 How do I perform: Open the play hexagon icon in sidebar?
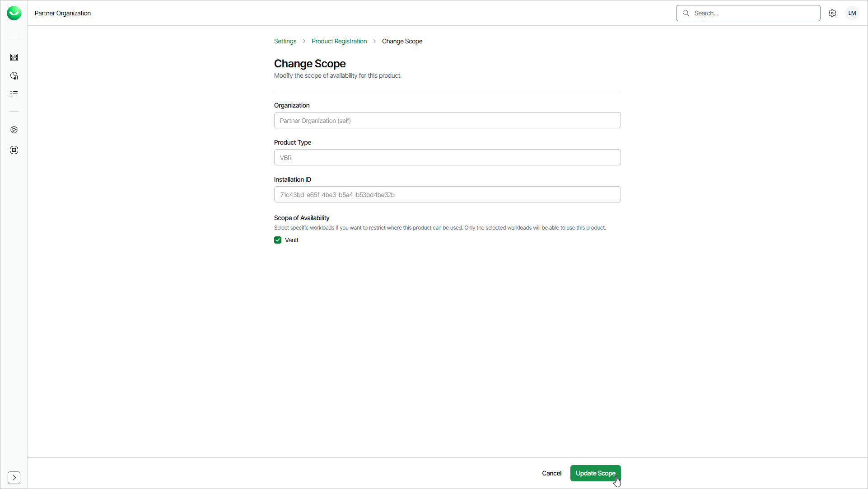tap(14, 130)
